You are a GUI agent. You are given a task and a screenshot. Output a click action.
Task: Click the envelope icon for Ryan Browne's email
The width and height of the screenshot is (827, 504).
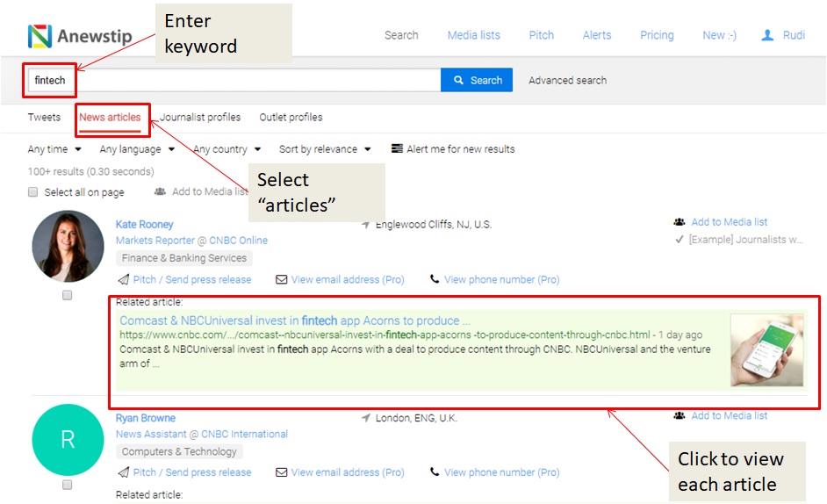tap(282, 472)
